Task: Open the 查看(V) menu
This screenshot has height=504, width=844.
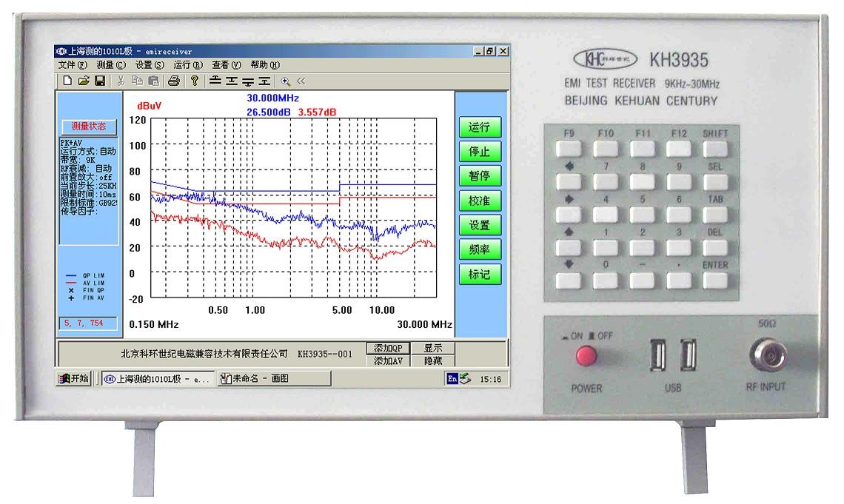Action: (x=226, y=65)
